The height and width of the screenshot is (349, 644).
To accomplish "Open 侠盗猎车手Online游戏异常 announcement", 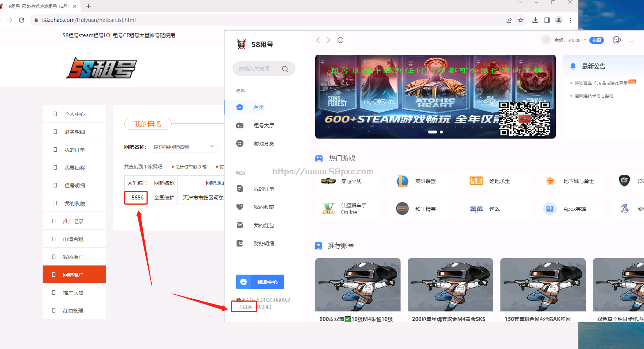I will click(601, 83).
